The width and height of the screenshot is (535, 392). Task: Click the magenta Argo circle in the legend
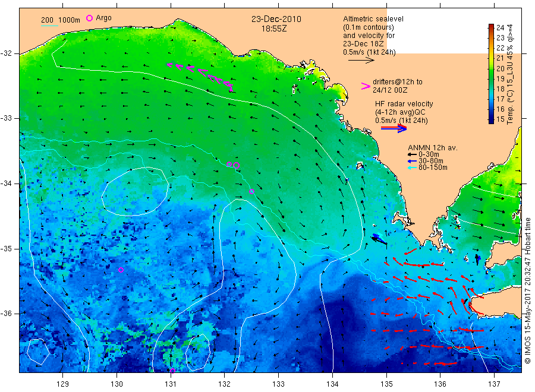[x=89, y=18]
